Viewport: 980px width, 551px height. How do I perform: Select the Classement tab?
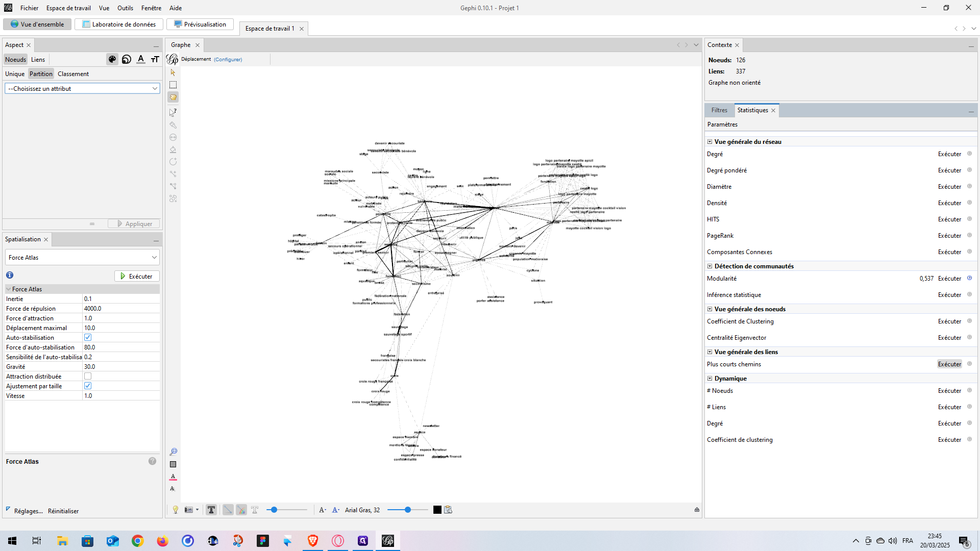pyautogui.click(x=73, y=74)
